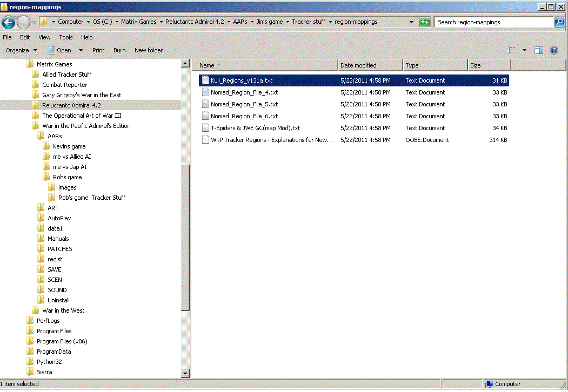The width and height of the screenshot is (568, 392).
Task: Select the AutoPlay folder in tree
Action: [59, 218]
